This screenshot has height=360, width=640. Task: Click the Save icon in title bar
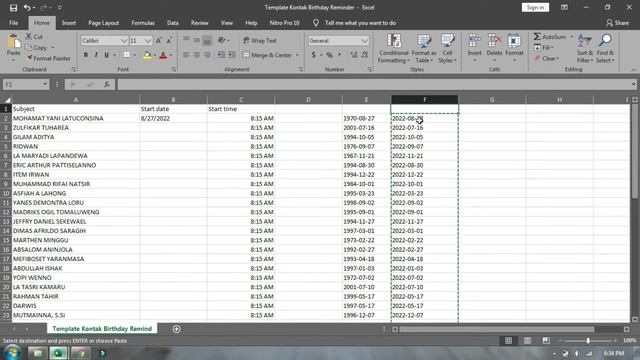[13, 8]
